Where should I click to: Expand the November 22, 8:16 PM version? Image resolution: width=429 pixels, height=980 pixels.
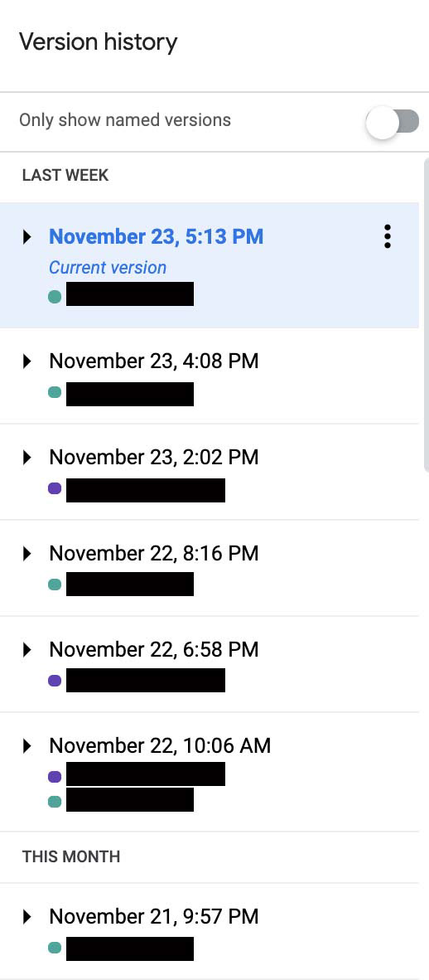27,553
